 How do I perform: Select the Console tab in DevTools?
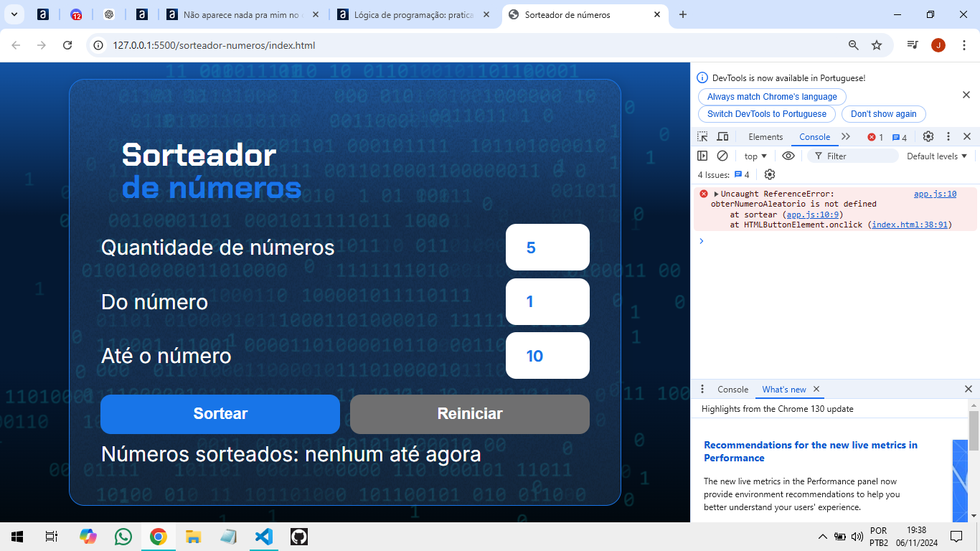814,137
